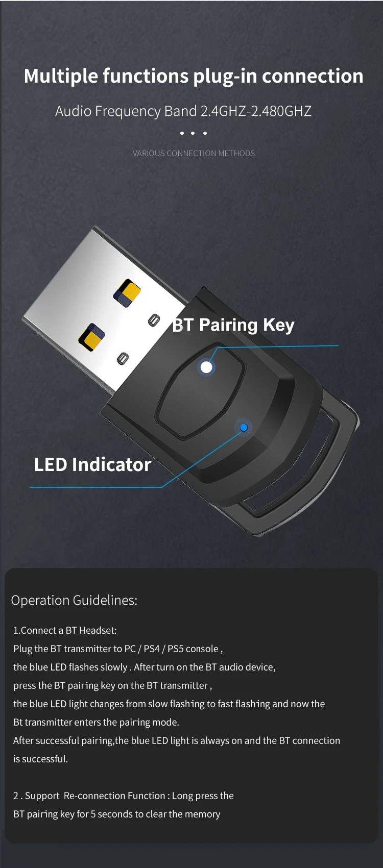The height and width of the screenshot is (868, 383).
Task: Click the "Plug the BT transmitter to PC" line
Action: [x=118, y=649]
